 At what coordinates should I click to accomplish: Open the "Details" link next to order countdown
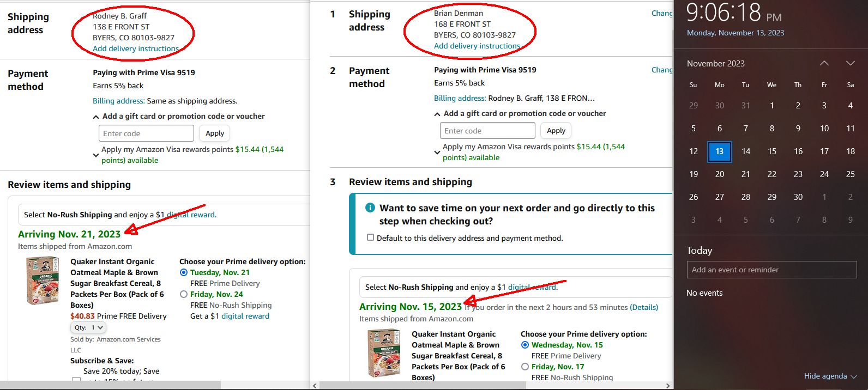coord(644,307)
